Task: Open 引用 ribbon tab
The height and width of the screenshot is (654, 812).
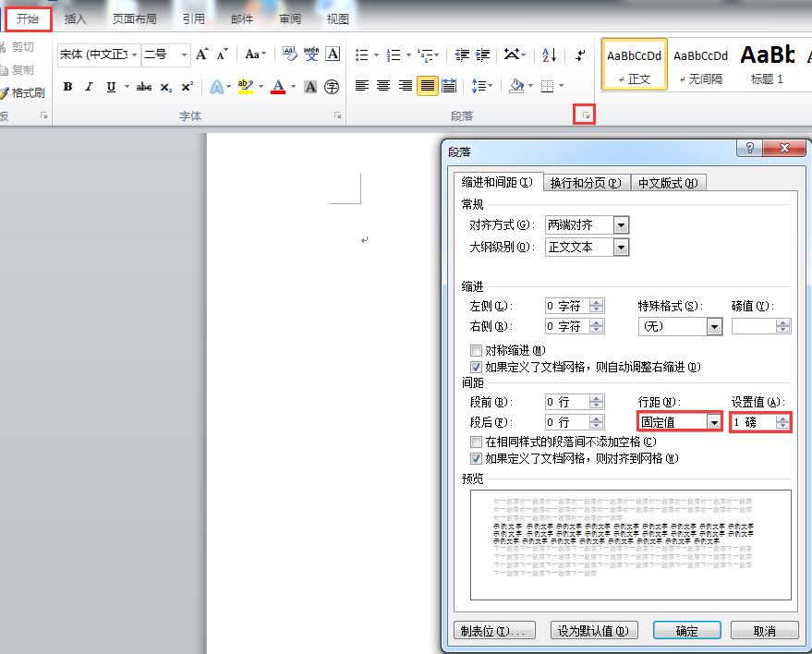Action: 194,19
